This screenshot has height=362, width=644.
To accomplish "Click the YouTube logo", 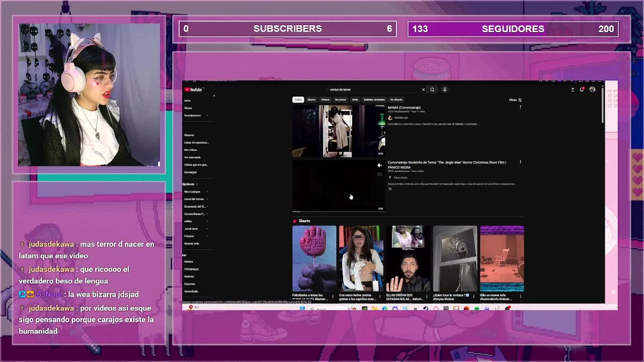I will pyautogui.click(x=193, y=89).
